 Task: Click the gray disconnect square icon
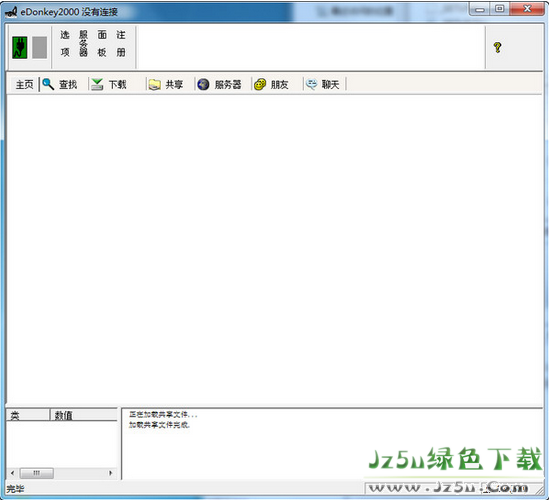pos(40,47)
